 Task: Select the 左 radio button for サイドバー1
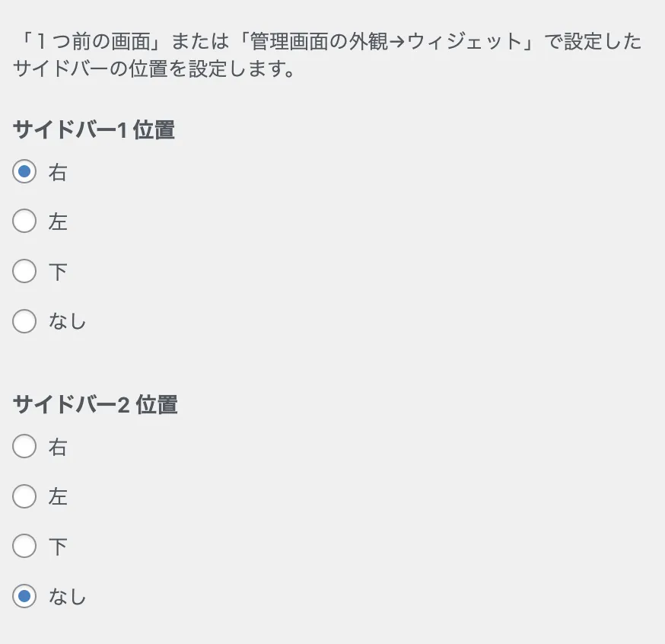click(x=24, y=222)
